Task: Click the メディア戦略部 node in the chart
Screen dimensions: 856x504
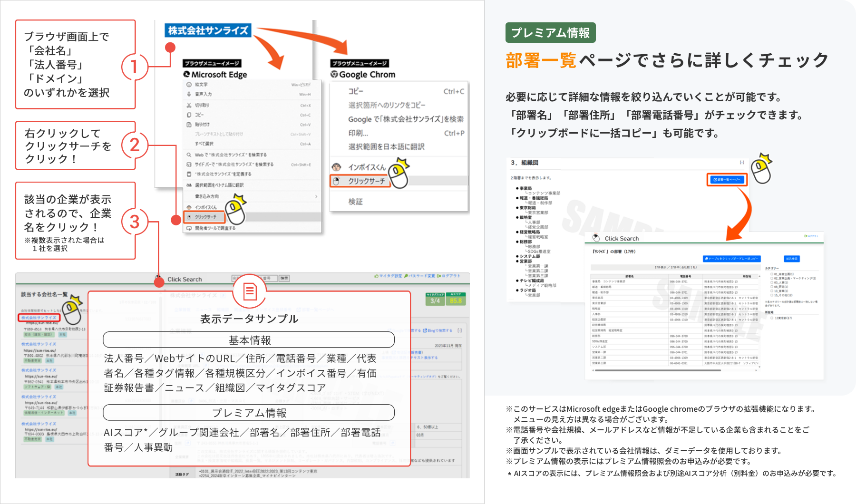Action: (542, 285)
